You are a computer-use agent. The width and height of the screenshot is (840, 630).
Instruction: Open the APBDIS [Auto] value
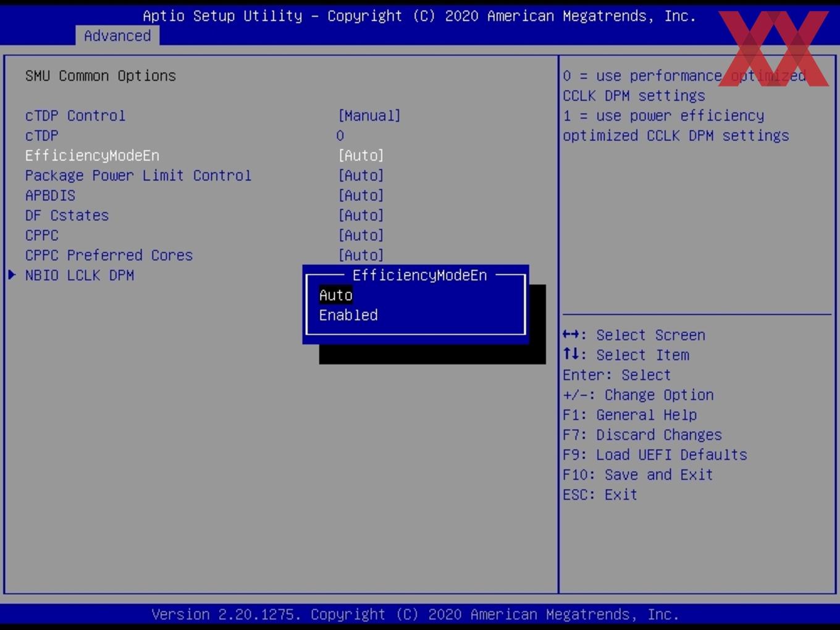(361, 196)
